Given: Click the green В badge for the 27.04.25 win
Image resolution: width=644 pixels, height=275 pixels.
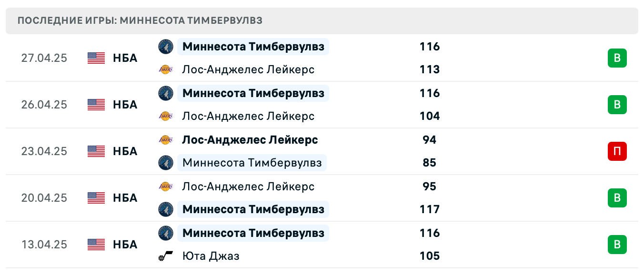Looking at the screenshot, I should (x=617, y=58).
